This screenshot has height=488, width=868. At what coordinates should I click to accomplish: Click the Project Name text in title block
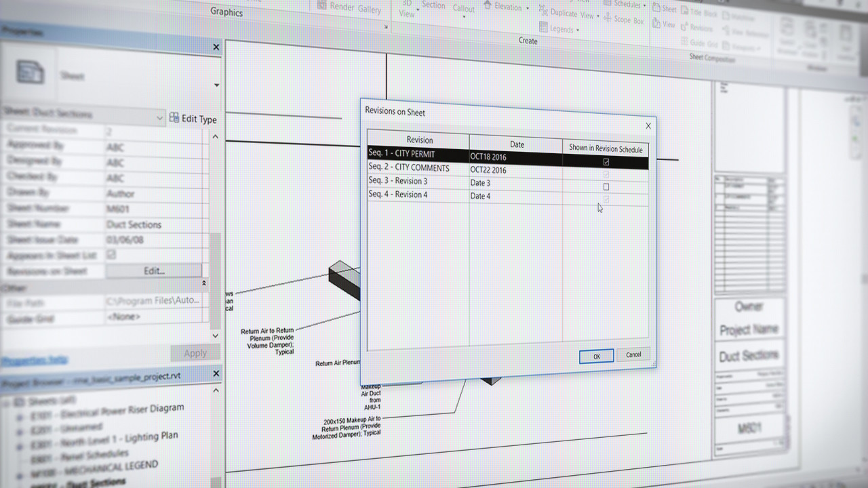click(749, 330)
